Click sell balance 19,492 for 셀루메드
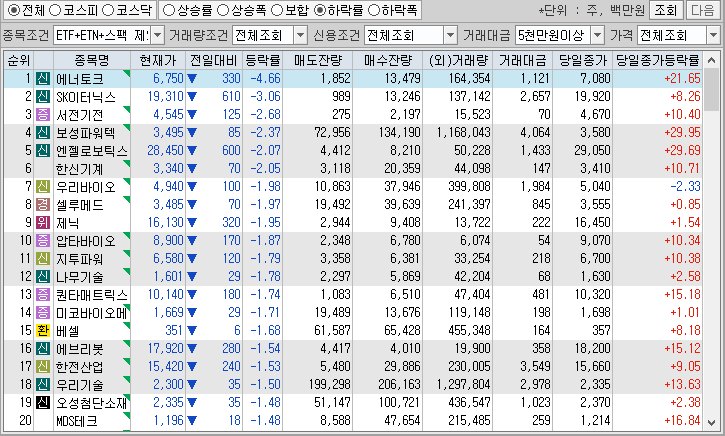Viewport: 725px width, 436px height. (332, 204)
